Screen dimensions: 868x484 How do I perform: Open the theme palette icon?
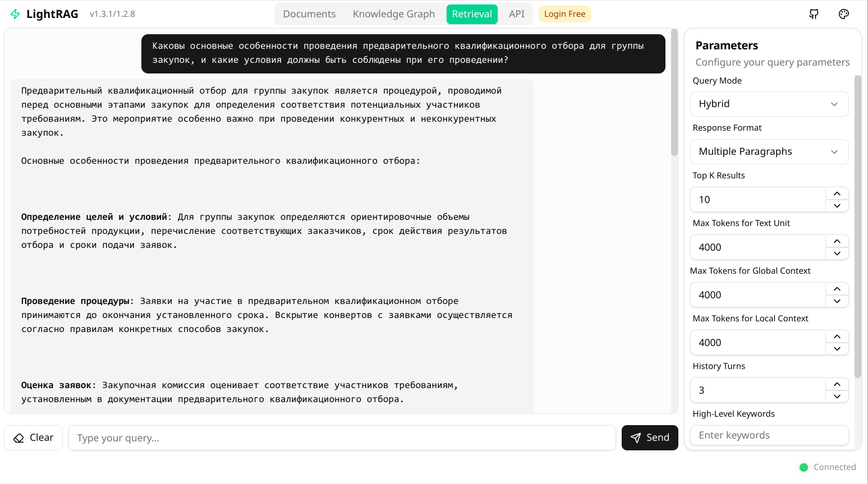[843, 14]
